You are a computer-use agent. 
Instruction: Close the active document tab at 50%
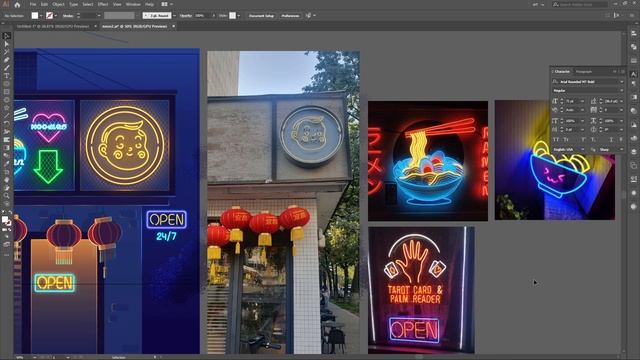(173, 27)
